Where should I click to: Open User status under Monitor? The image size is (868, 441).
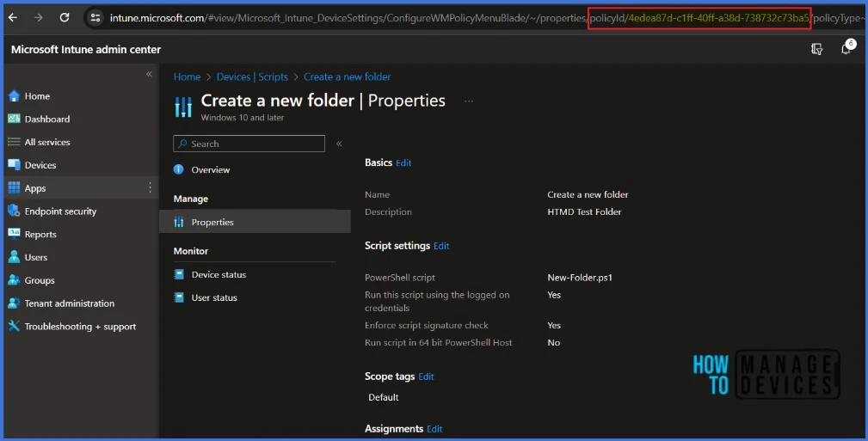pos(214,298)
